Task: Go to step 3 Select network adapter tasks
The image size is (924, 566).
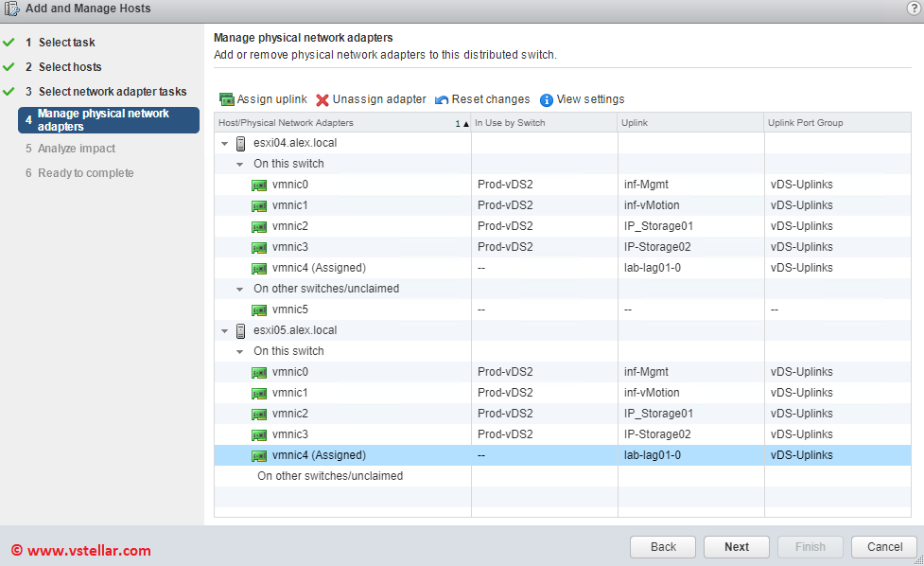Action: coord(112,92)
